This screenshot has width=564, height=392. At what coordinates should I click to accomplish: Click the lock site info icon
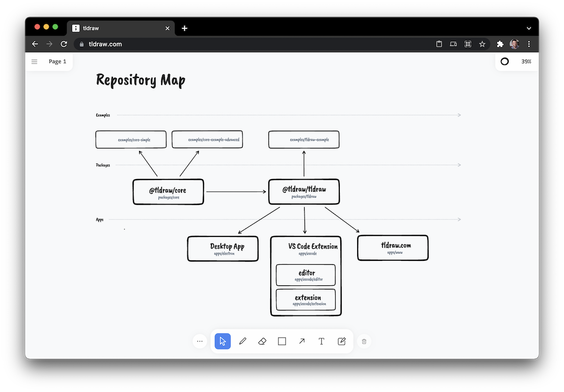[82, 44]
